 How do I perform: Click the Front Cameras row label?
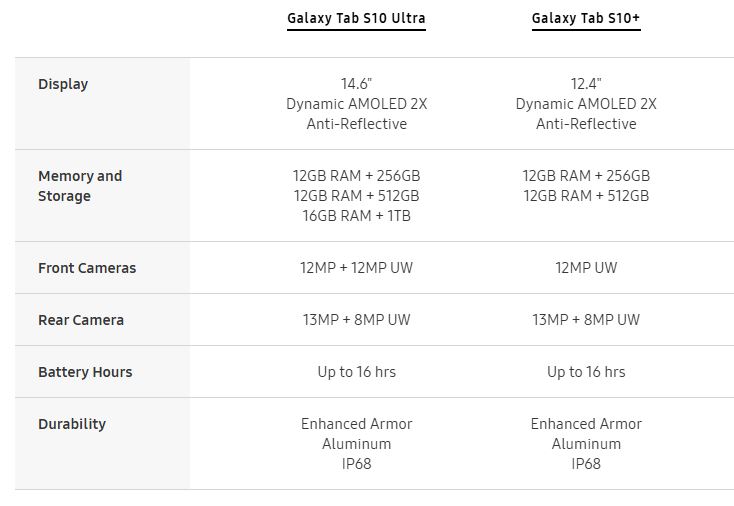tap(87, 268)
